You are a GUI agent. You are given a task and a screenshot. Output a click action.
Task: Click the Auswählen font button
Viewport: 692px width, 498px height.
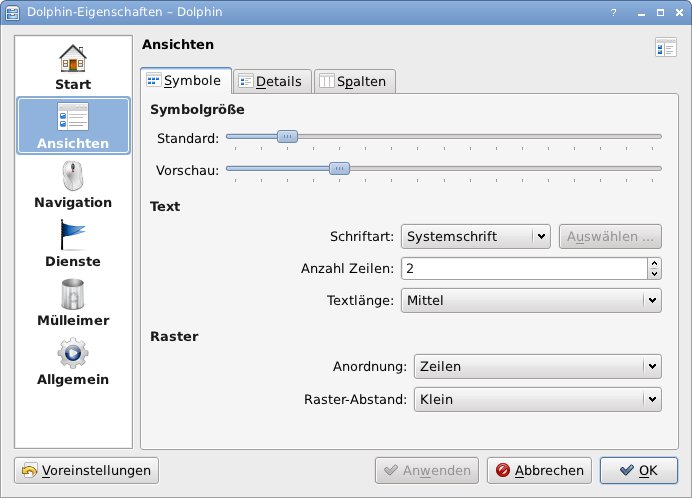pos(610,237)
